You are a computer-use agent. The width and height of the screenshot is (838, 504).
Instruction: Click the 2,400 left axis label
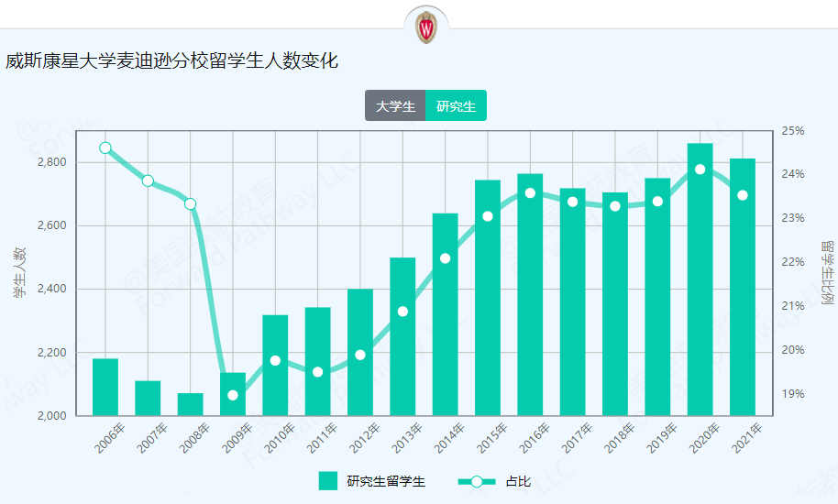[x=52, y=289]
